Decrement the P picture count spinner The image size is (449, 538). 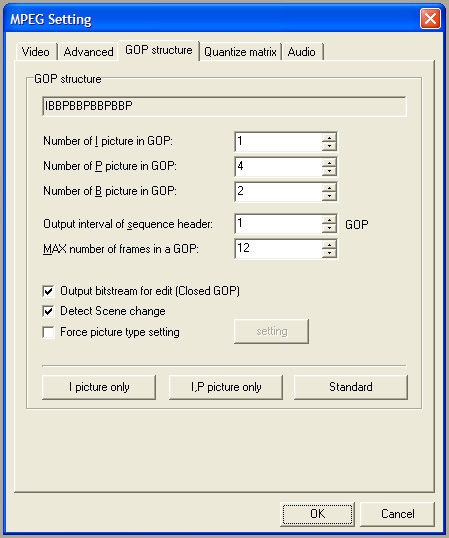click(x=329, y=171)
